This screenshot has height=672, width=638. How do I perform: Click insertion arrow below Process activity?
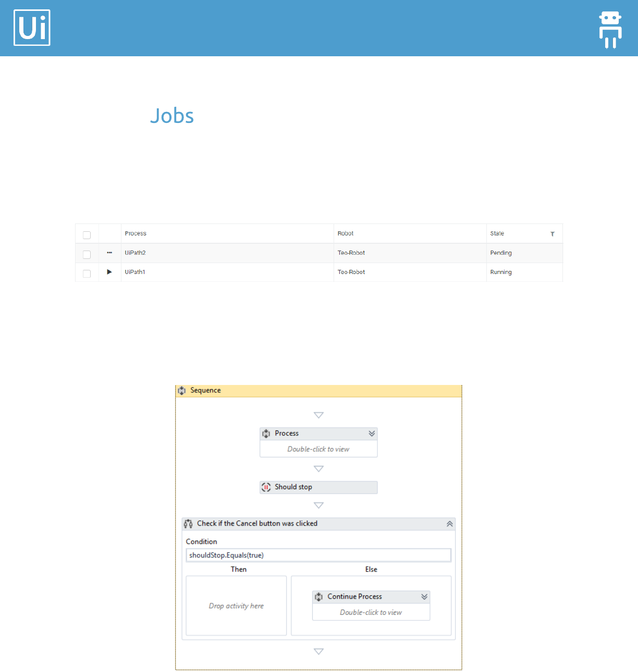pyautogui.click(x=318, y=469)
